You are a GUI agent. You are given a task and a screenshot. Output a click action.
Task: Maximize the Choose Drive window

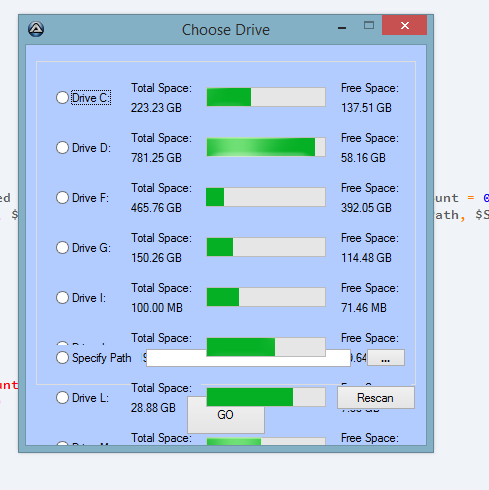point(369,25)
